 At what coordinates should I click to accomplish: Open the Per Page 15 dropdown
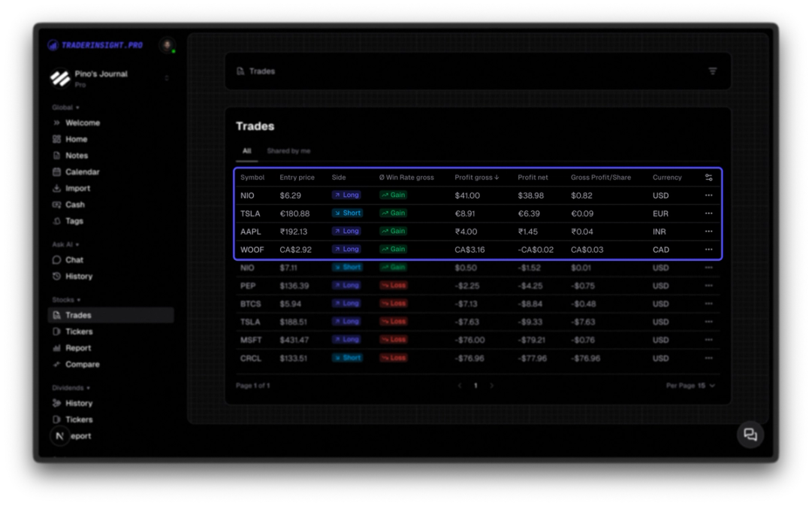tap(692, 384)
